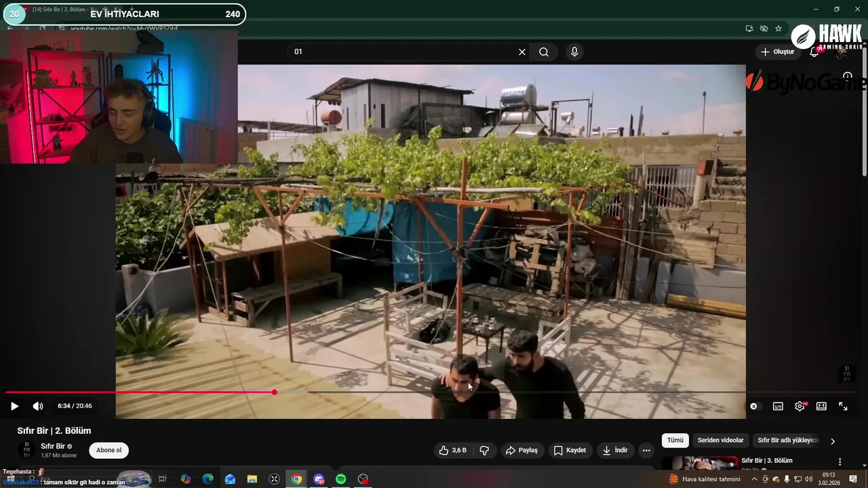Share the video via Paylaş
Screen dimensions: 868x488
coord(521,450)
